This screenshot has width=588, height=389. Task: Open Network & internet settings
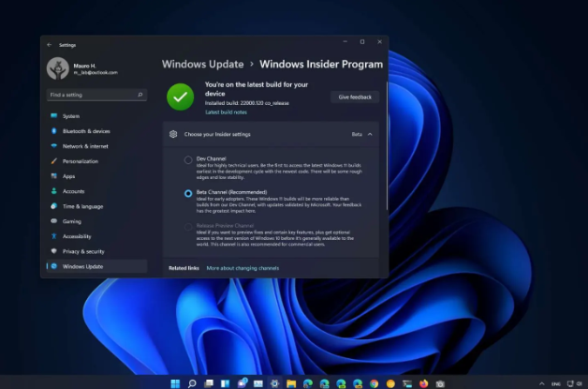coord(96,146)
